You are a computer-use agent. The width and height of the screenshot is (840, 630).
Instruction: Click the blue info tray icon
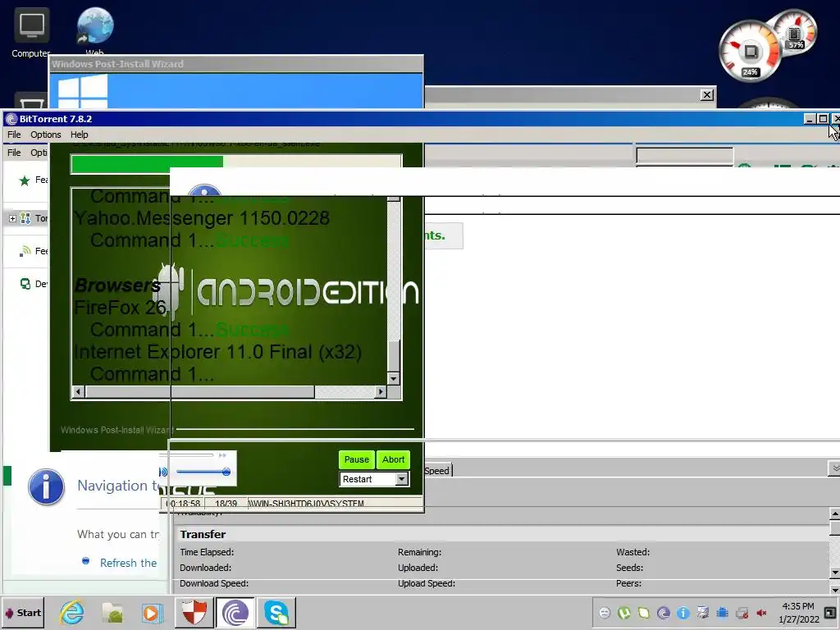pos(683,613)
